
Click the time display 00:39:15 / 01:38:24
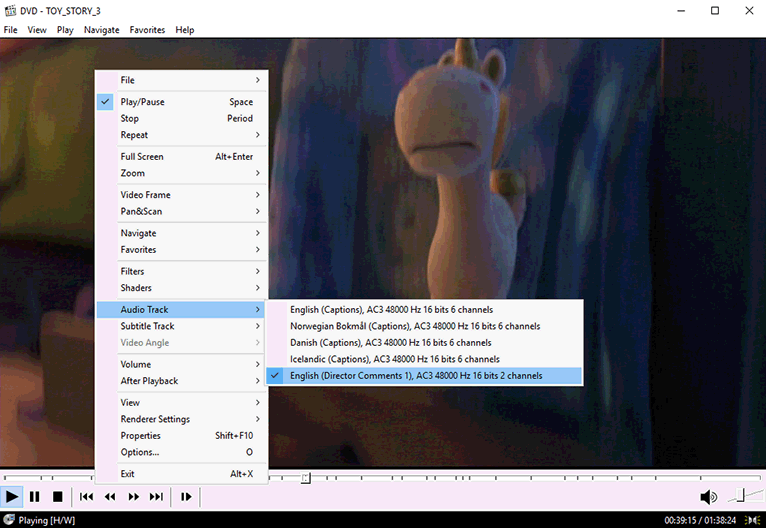pyautogui.click(x=700, y=520)
